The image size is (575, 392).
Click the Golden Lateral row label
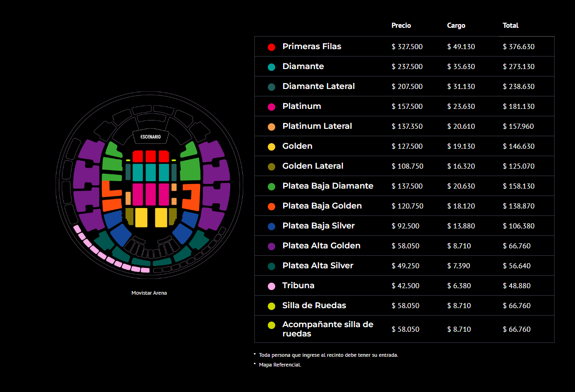pos(313,166)
